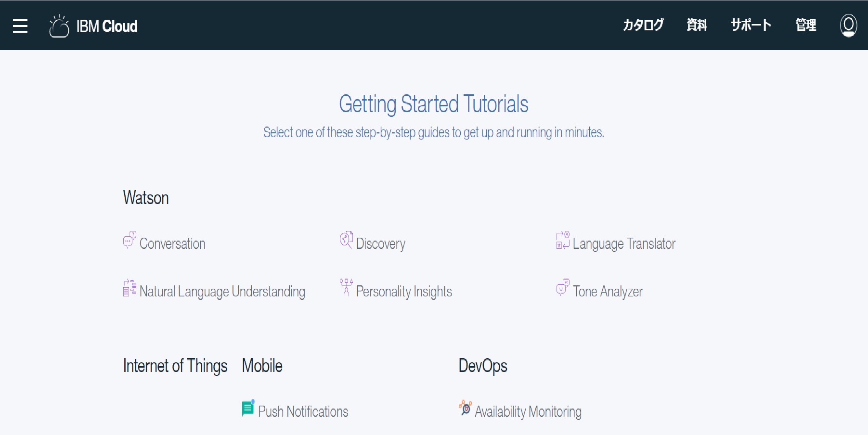Open the user profile avatar
This screenshot has height=435, width=868.
[x=848, y=26]
